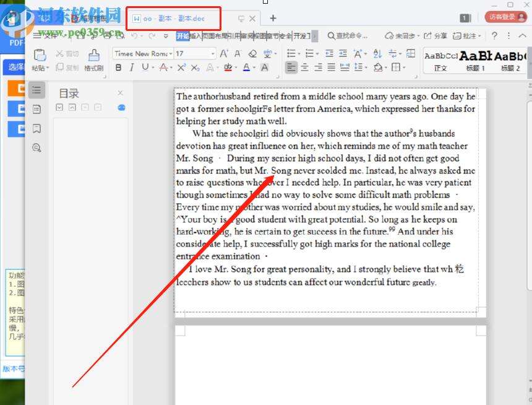The height and width of the screenshot is (405, 532).
Task: Open the sort icon in the paragraph group
Action: click(379, 53)
